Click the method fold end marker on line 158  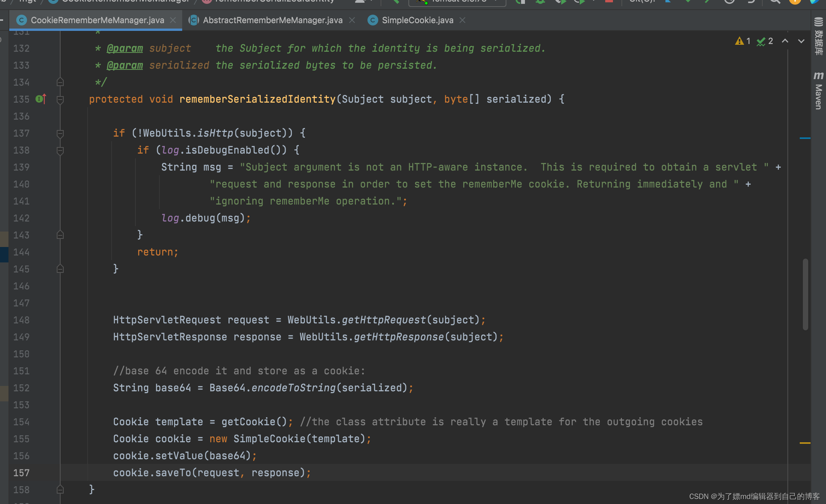[60, 490]
